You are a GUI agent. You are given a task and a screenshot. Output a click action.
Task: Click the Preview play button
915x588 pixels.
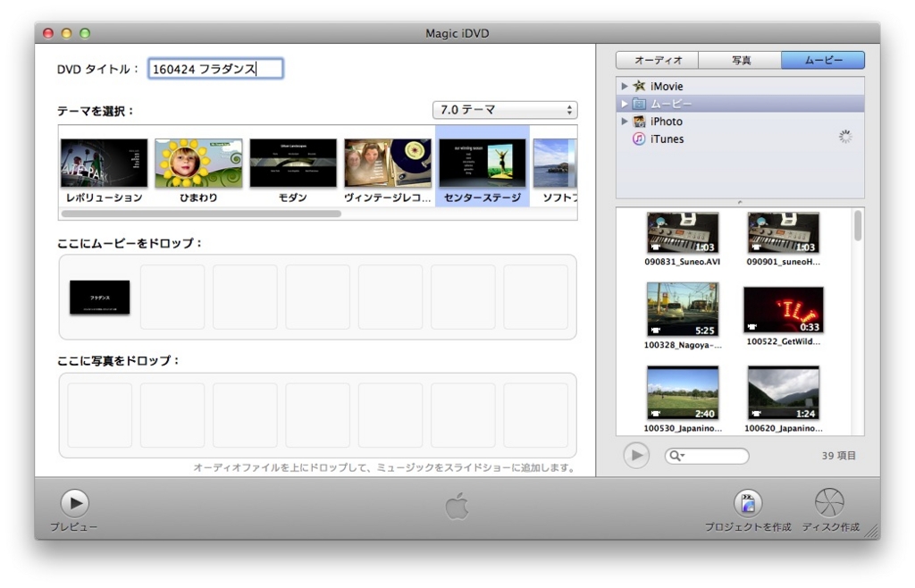point(75,503)
